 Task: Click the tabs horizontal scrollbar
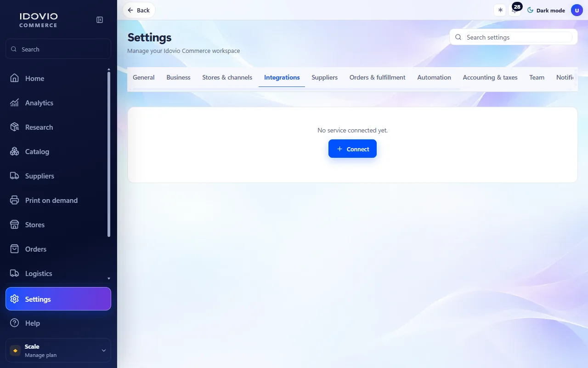296,89
